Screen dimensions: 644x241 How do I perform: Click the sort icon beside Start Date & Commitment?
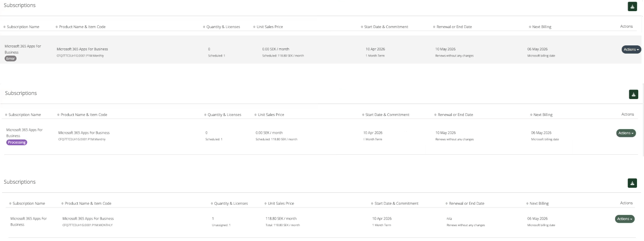coord(361,26)
